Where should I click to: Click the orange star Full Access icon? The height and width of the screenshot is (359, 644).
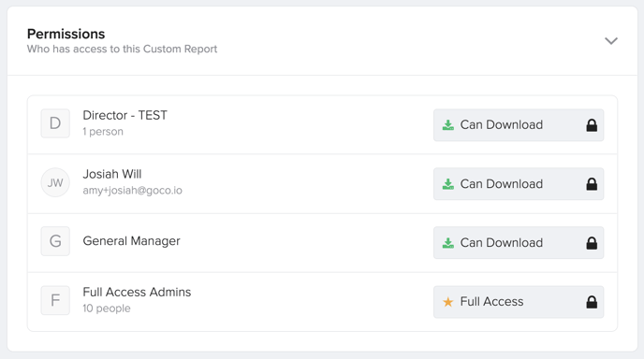click(447, 302)
